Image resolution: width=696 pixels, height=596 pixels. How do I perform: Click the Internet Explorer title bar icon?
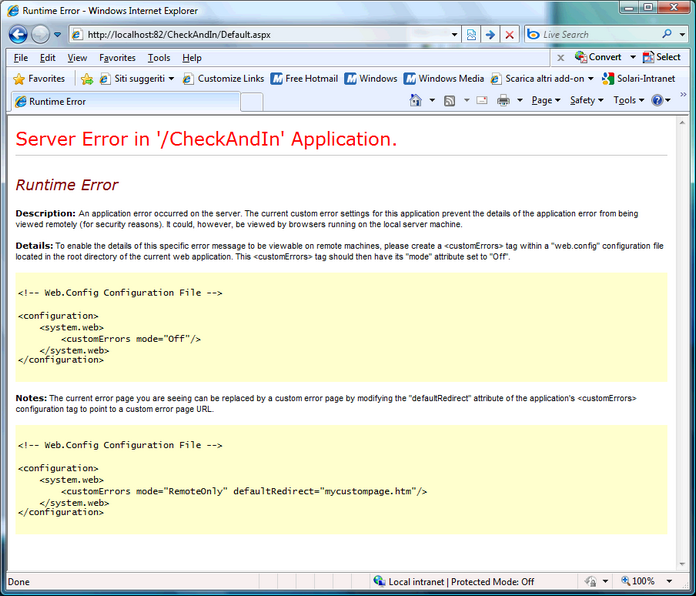coord(13,10)
